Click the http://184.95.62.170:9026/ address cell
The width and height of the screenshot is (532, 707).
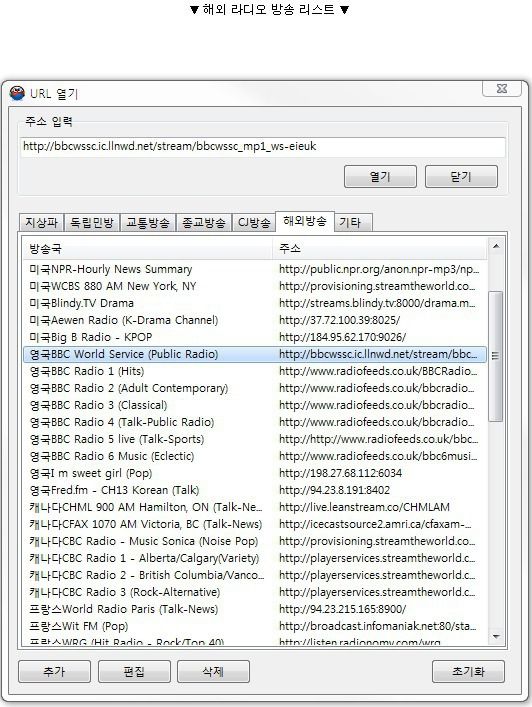pyautogui.click(x=343, y=337)
